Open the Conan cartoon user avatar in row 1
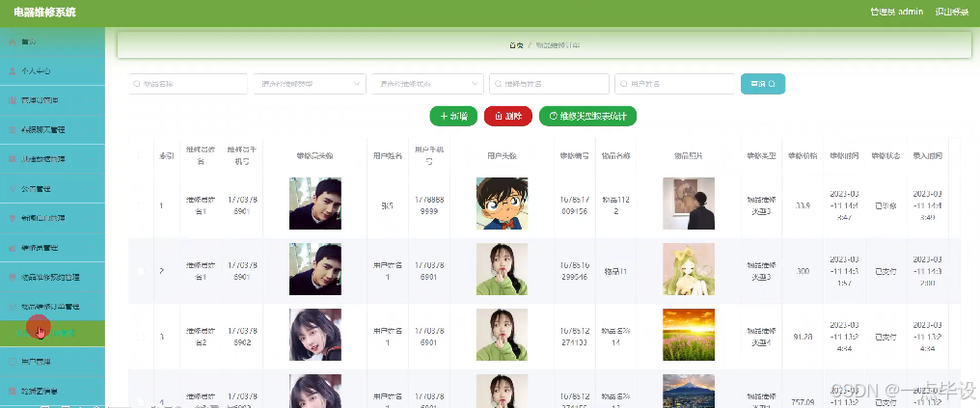Screen dimensions: 980x408 [502, 204]
